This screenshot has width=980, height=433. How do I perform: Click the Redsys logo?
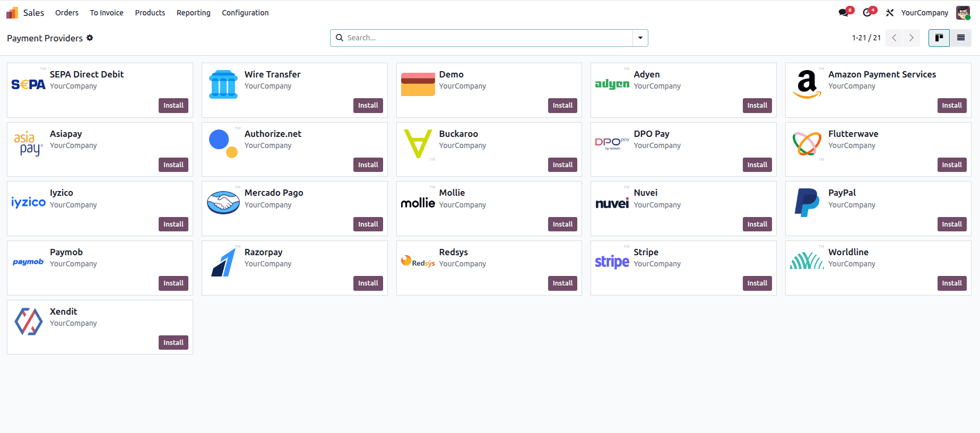pos(418,261)
